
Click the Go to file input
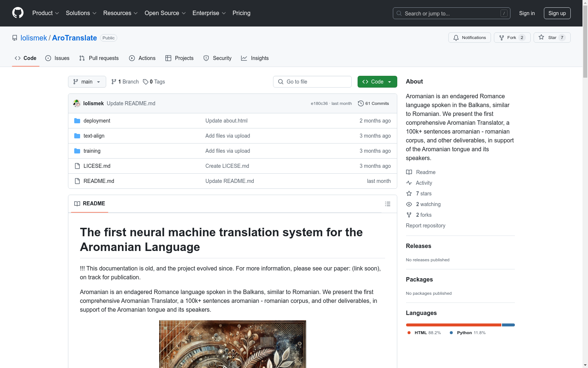(312, 82)
